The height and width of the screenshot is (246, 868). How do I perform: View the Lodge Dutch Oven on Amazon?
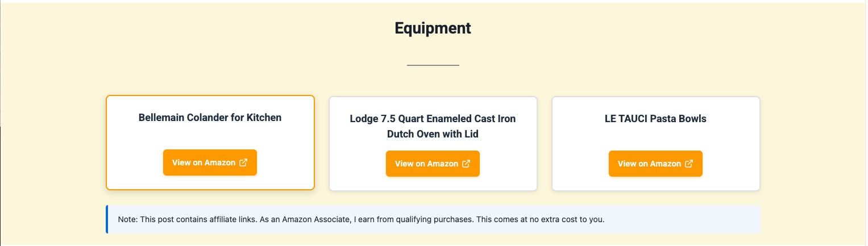[426, 164]
